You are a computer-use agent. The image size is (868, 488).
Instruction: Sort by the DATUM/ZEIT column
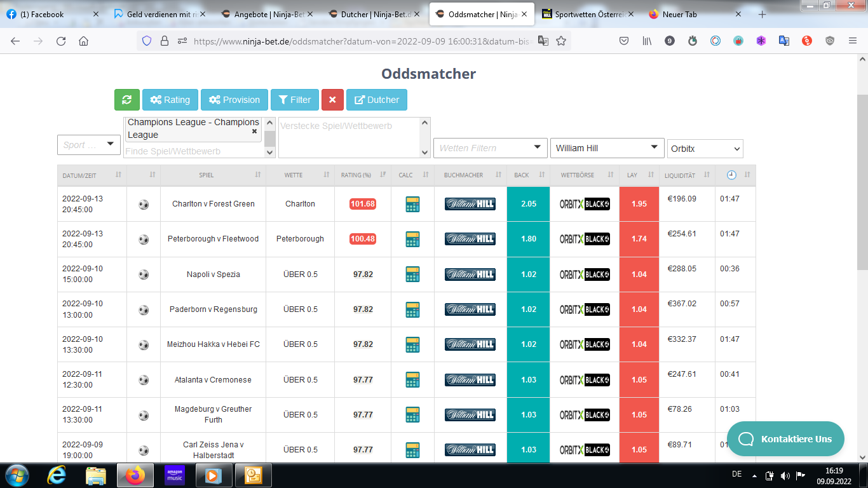coord(92,175)
